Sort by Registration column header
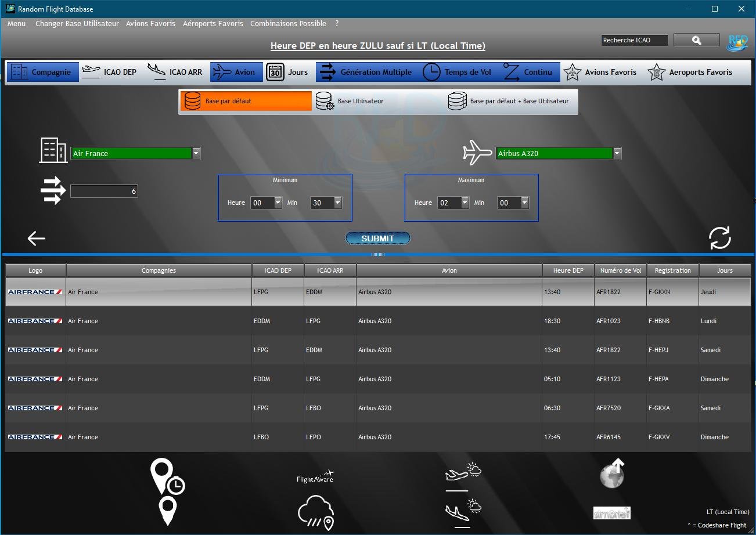The width and height of the screenshot is (756, 535). click(x=672, y=270)
